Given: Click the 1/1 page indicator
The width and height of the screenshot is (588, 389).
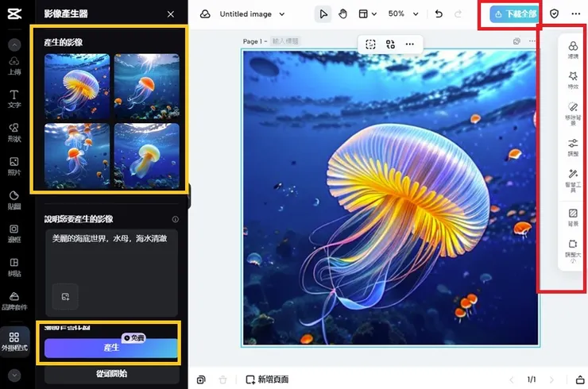Looking at the screenshot, I should click(x=532, y=379).
